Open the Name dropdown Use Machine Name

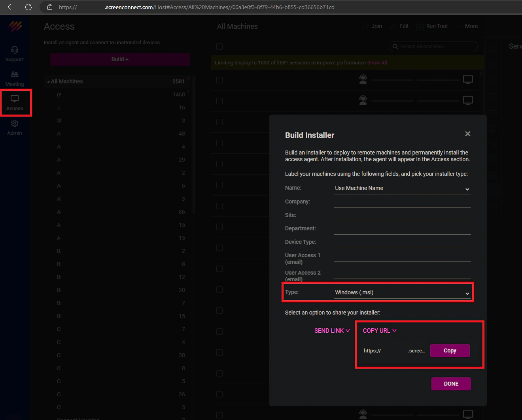pos(402,188)
